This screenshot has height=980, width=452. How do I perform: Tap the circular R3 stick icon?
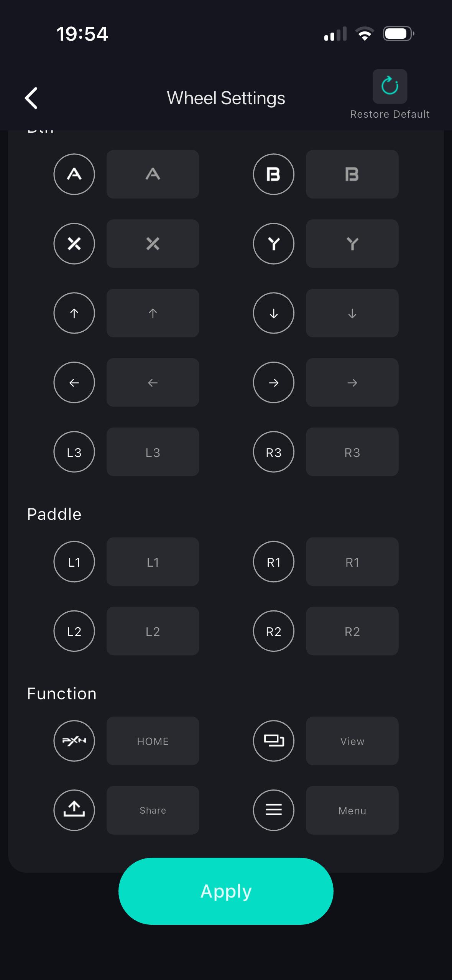tap(273, 452)
